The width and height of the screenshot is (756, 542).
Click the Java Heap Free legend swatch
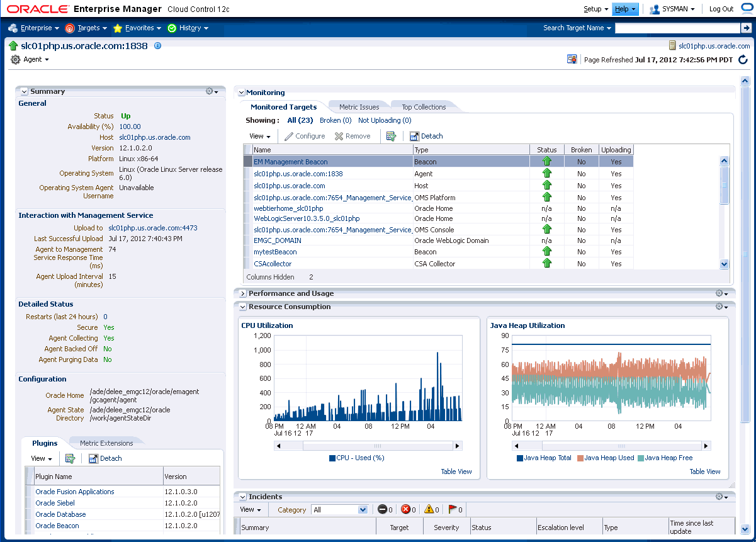(x=641, y=458)
